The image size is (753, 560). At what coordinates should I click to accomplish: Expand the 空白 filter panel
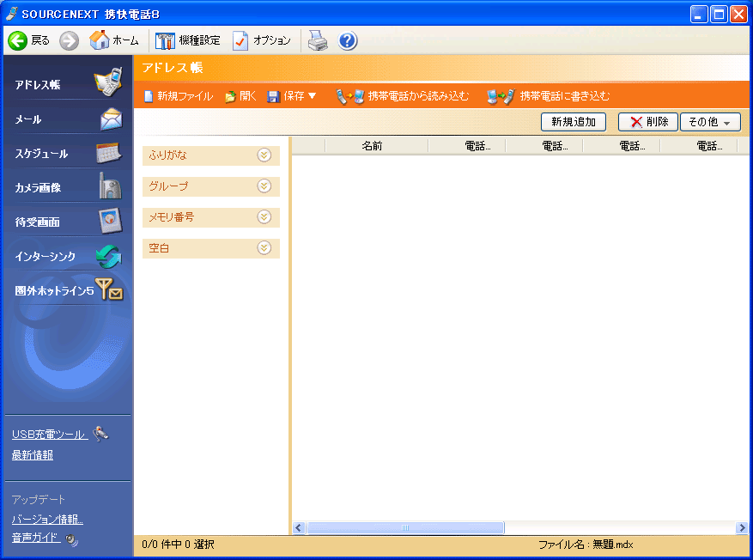[264, 248]
